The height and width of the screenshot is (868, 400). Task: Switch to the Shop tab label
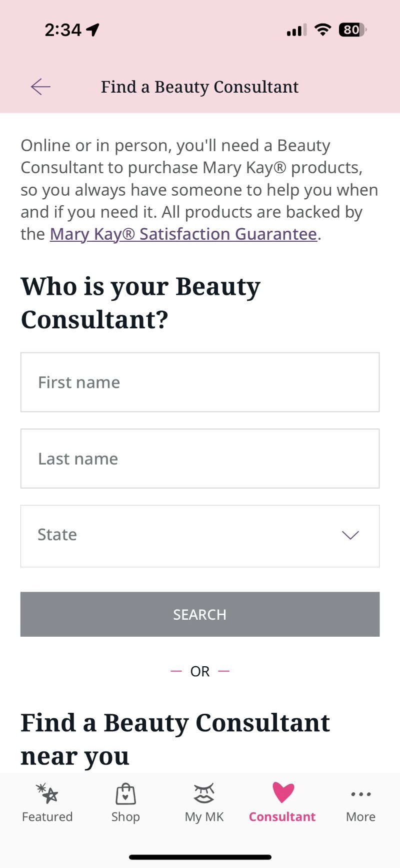coord(125,816)
